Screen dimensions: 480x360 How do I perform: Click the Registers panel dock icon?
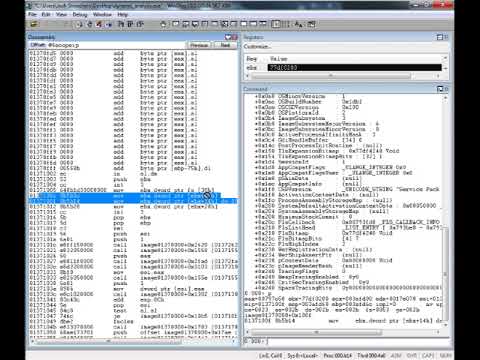click(440, 37)
